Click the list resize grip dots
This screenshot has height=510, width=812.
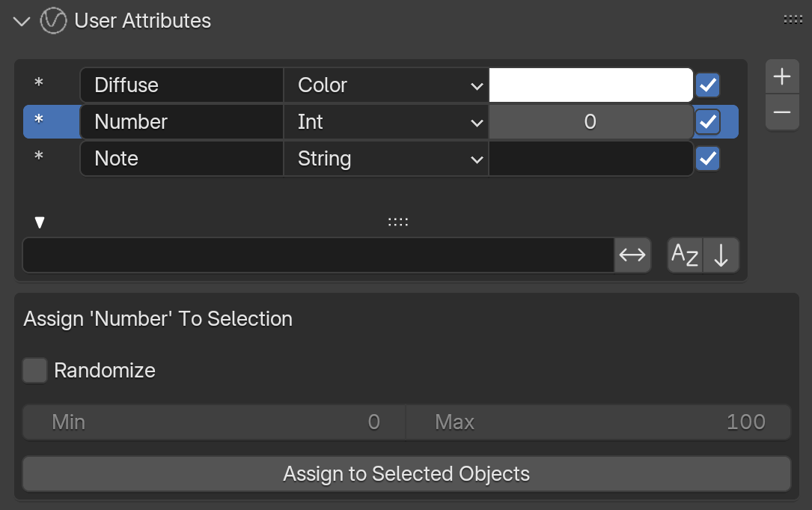(397, 222)
